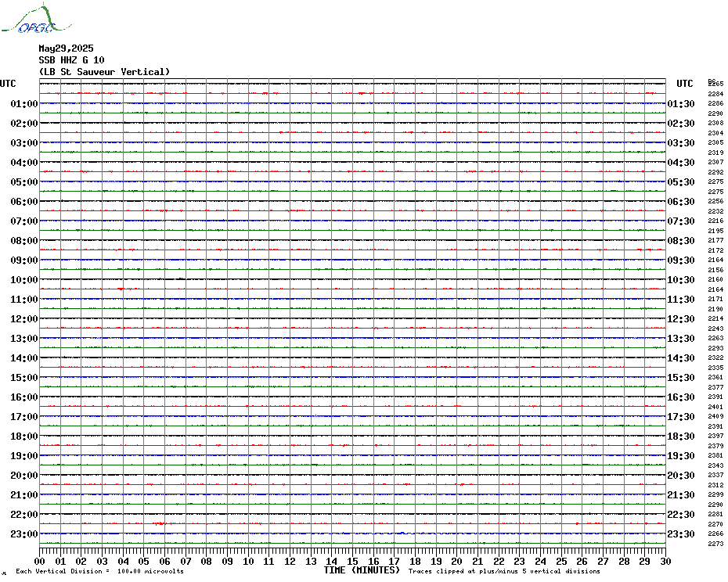Click minute axis label 09

228,561
